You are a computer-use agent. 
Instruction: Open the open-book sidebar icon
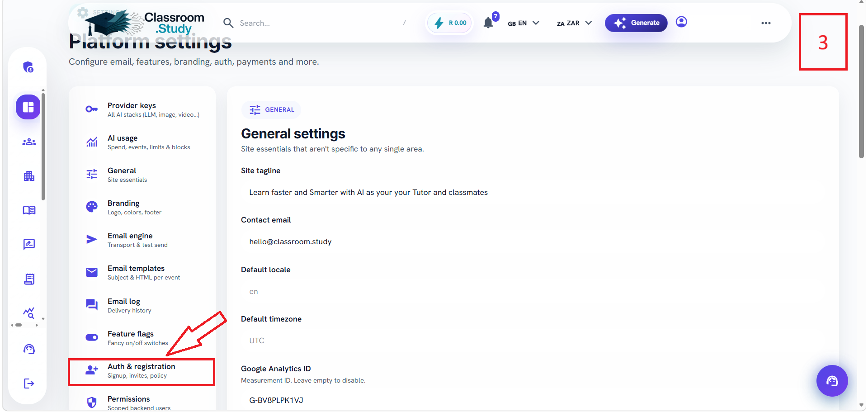pyautogui.click(x=29, y=210)
